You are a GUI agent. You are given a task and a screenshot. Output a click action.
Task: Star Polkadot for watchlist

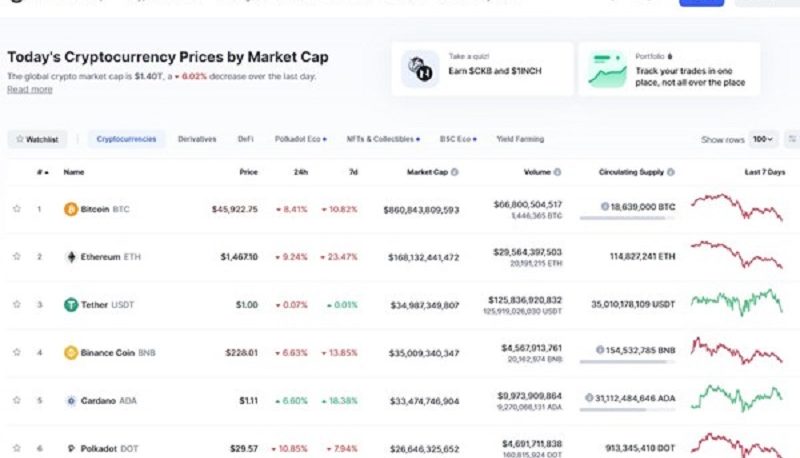click(x=17, y=448)
